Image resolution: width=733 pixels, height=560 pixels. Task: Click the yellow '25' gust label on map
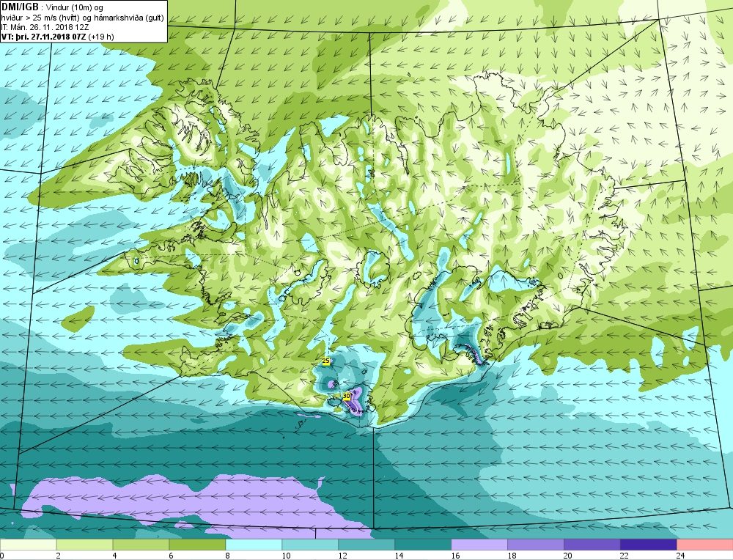326,361
